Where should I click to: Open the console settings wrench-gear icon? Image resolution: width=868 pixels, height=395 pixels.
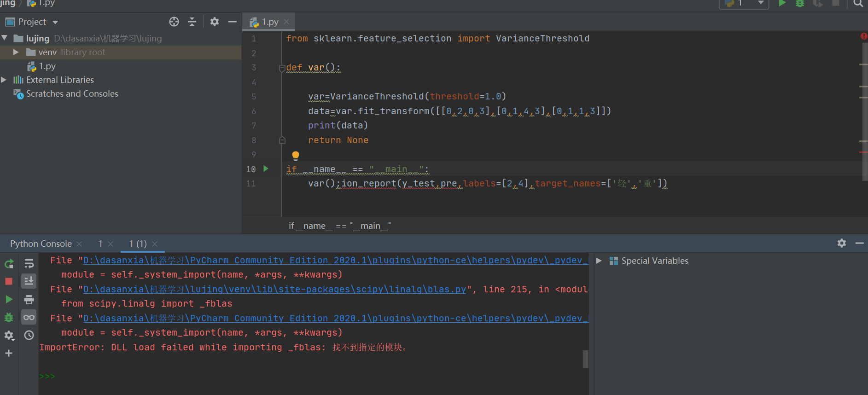click(9, 336)
